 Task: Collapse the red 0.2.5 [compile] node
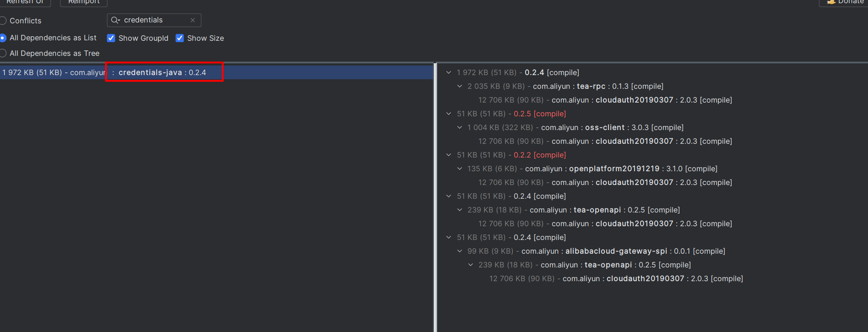point(449,114)
